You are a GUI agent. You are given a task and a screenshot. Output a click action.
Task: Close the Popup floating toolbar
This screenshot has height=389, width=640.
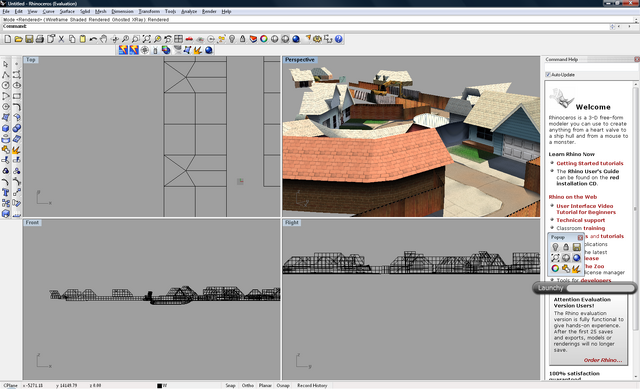580,238
